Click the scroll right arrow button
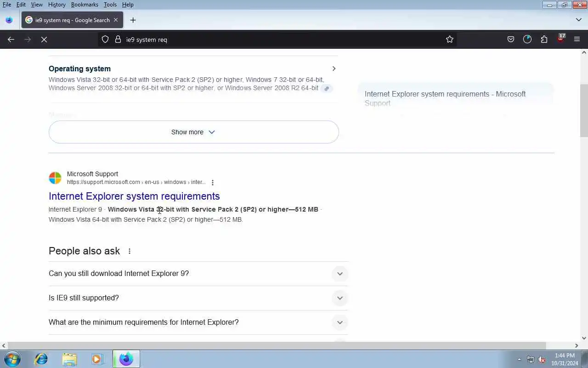 coord(577,345)
